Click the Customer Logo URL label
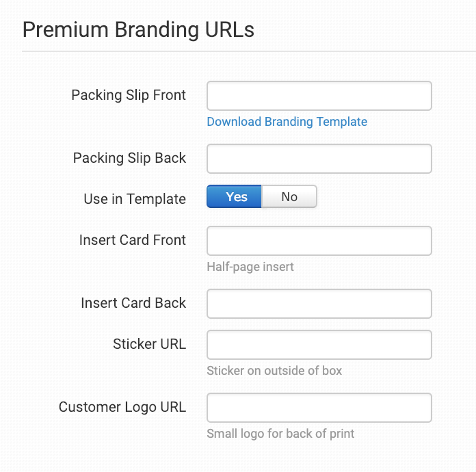 [122, 407]
